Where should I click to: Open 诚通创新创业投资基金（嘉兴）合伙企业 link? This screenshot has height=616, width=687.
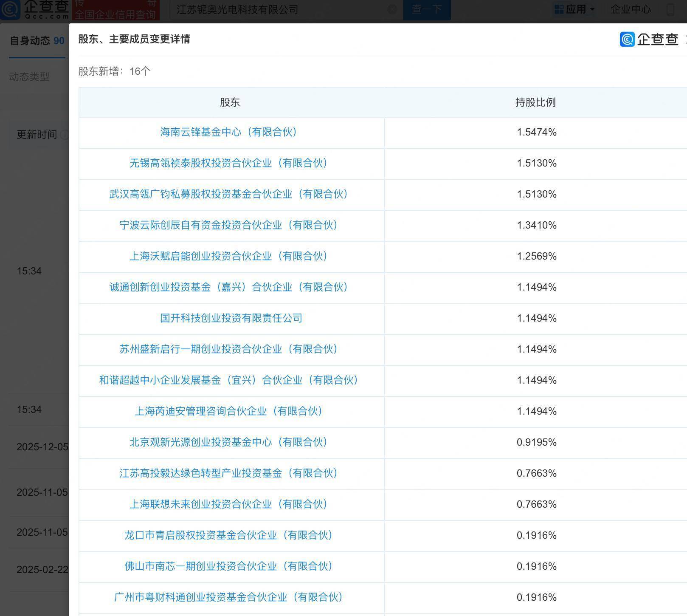(x=230, y=287)
